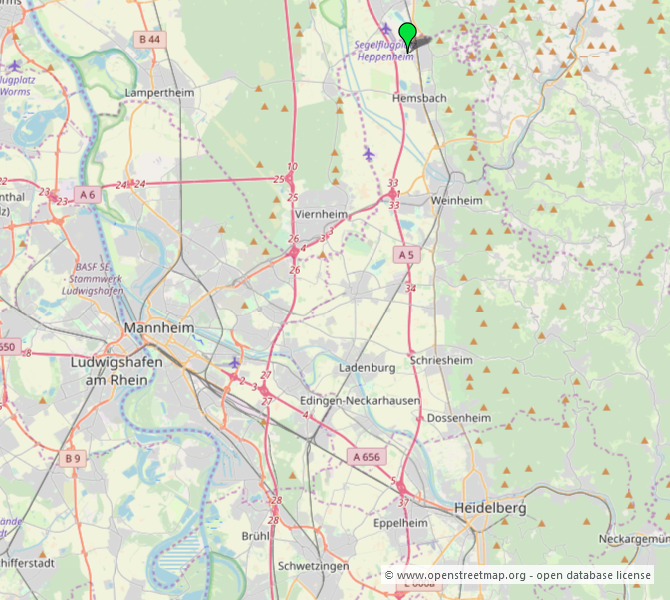
Task: Click the Segelflugplatz Heppenheim airfield icon
Action: tap(385, 28)
